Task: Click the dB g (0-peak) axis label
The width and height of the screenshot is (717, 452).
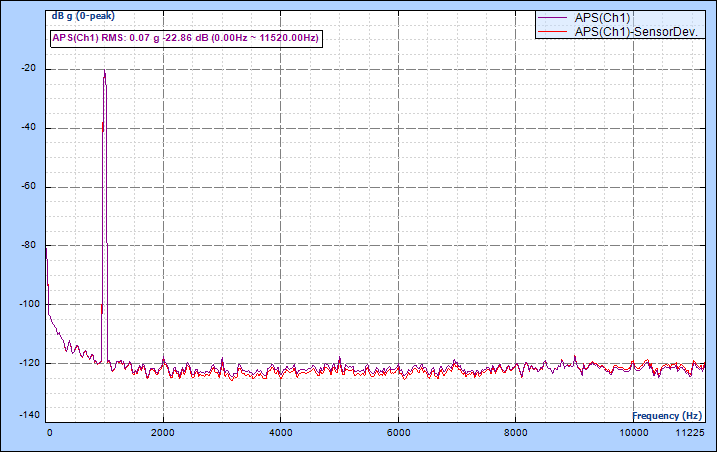Action: point(83,16)
